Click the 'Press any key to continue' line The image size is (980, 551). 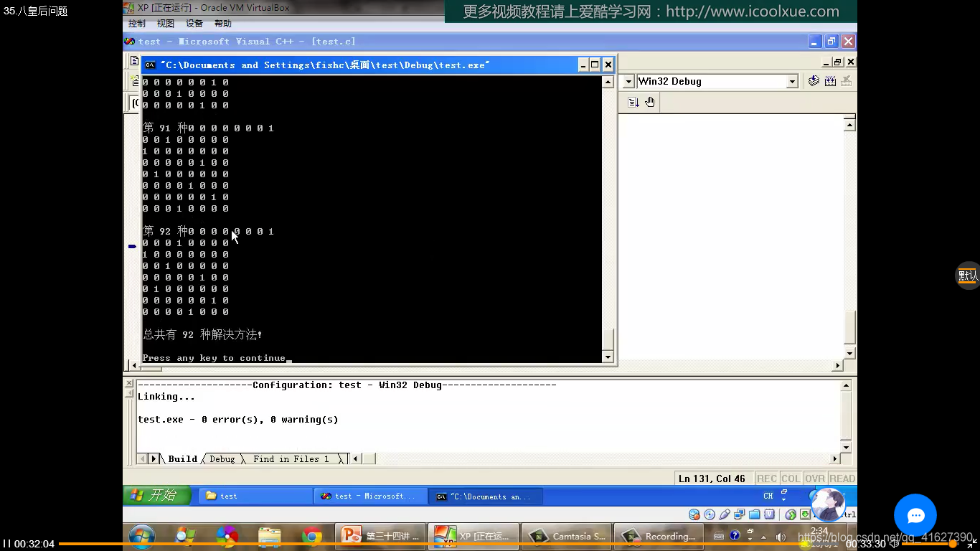(x=214, y=357)
